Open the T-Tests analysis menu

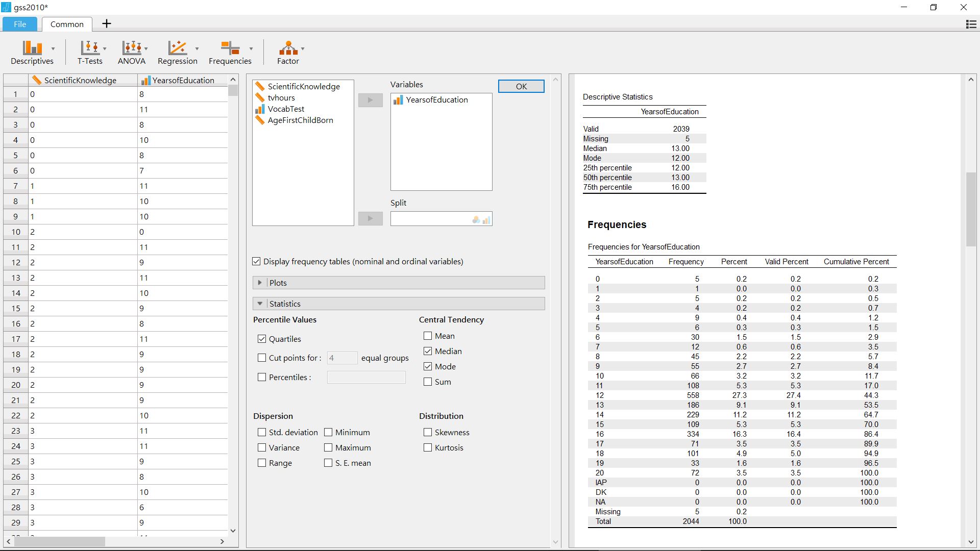90,53
